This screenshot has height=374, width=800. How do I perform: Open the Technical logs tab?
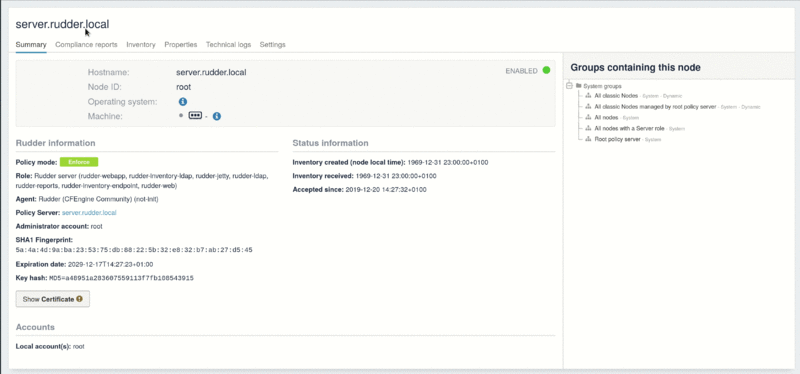click(x=229, y=44)
